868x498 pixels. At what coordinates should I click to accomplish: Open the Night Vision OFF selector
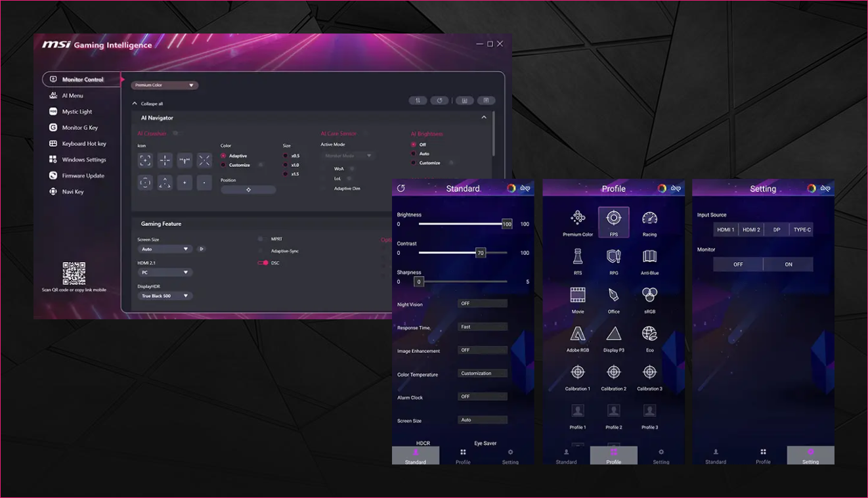pos(483,304)
